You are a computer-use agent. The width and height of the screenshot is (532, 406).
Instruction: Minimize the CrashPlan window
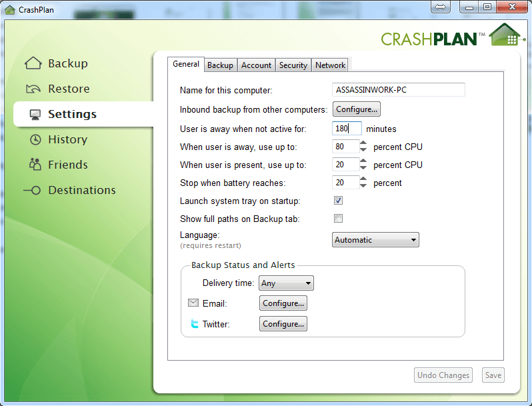pos(469,7)
